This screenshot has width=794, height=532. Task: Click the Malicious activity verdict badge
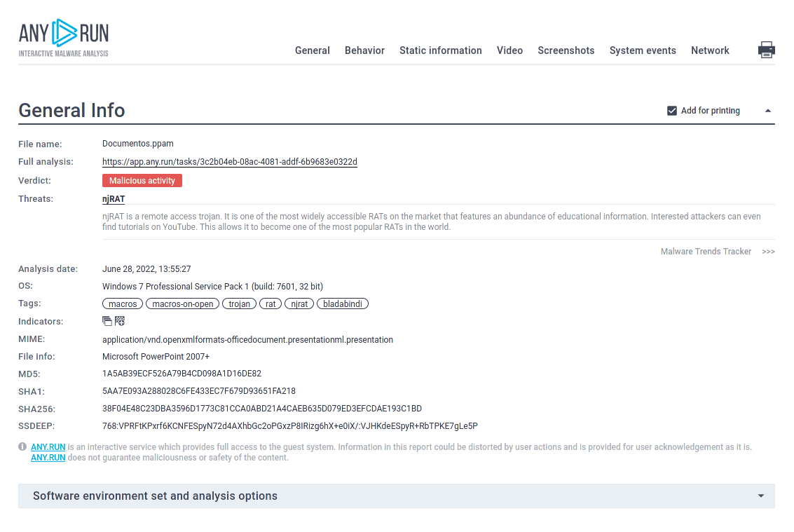coord(142,180)
